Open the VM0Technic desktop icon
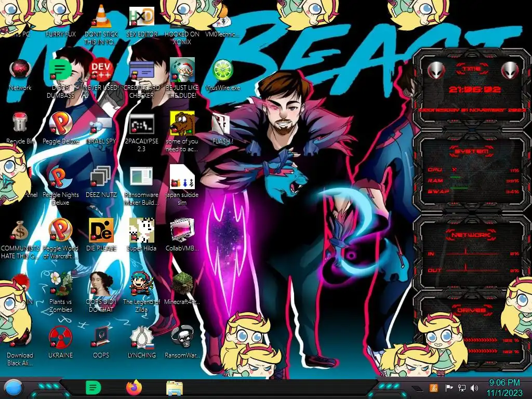 [222, 21]
